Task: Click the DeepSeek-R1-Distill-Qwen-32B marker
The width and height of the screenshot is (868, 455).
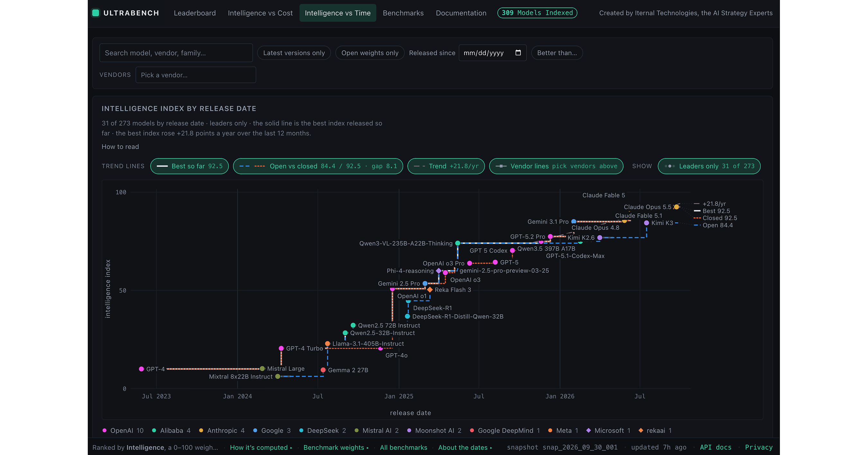Action: 407,316
